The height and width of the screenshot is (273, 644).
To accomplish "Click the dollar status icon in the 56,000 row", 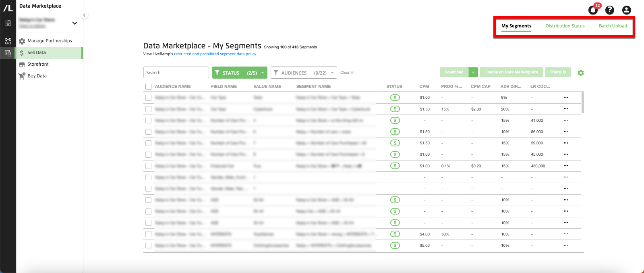I will pyautogui.click(x=395, y=131).
